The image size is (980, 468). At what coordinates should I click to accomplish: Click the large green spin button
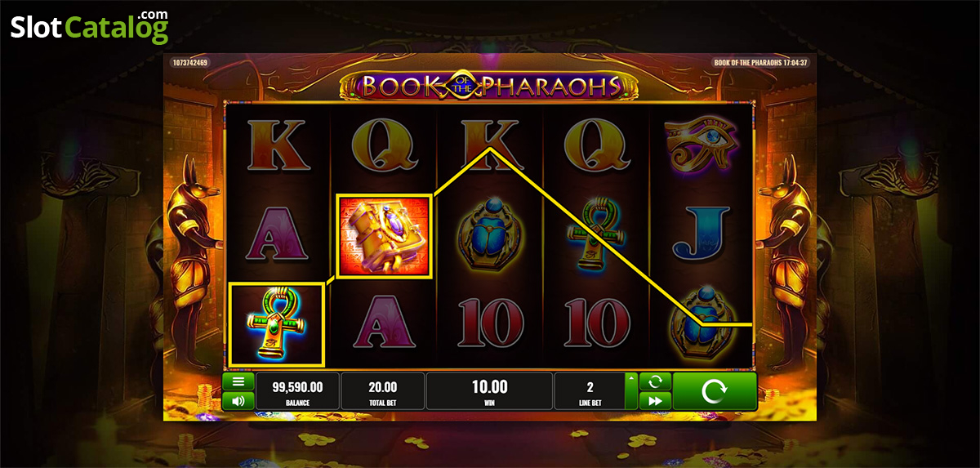[x=715, y=391]
